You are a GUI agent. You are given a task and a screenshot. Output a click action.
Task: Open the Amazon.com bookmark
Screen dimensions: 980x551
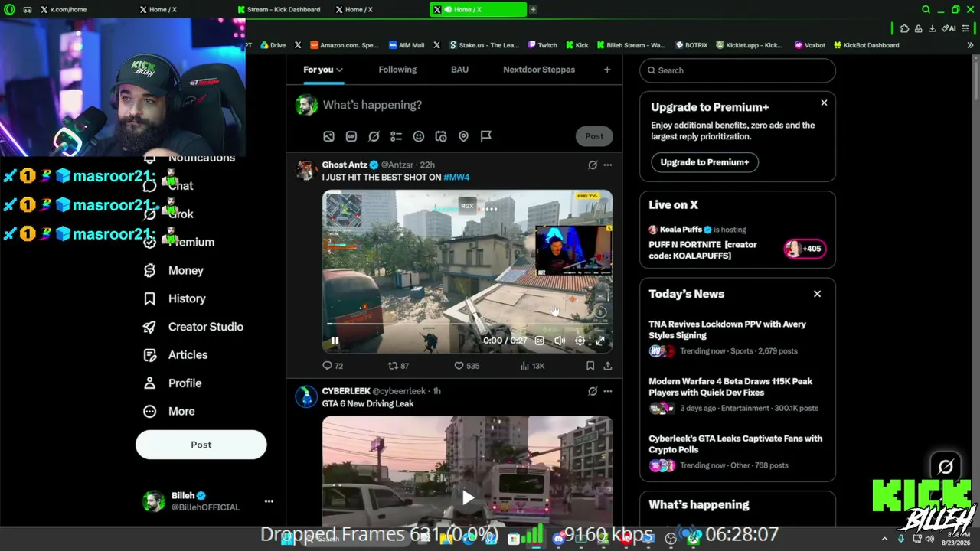click(345, 45)
